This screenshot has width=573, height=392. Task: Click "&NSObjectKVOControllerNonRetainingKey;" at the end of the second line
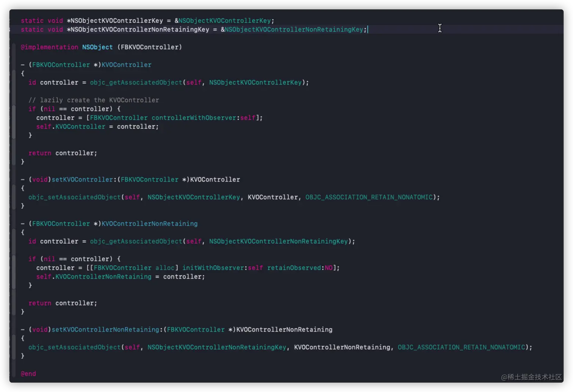click(294, 30)
